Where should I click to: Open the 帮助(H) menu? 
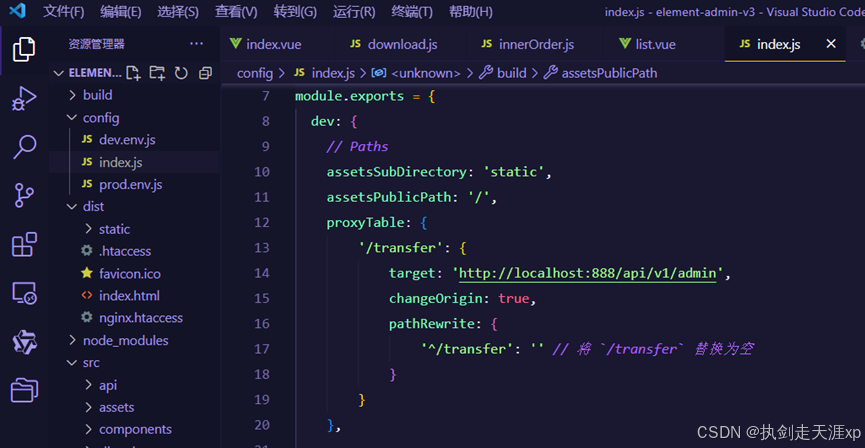[471, 12]
